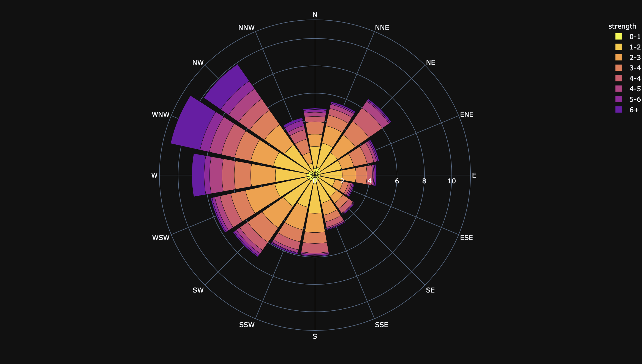Click the NE direction label
The image size is (642, 364).
431,63
